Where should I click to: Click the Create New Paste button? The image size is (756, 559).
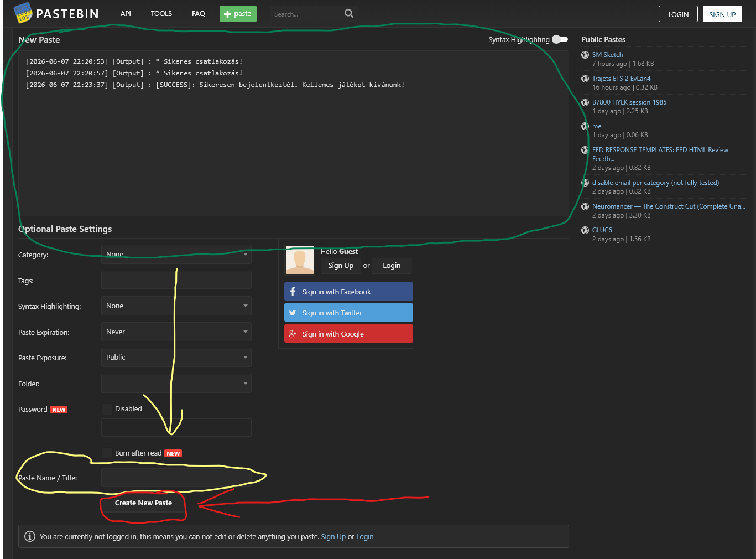pyautogui.click(x=144, y=503)
